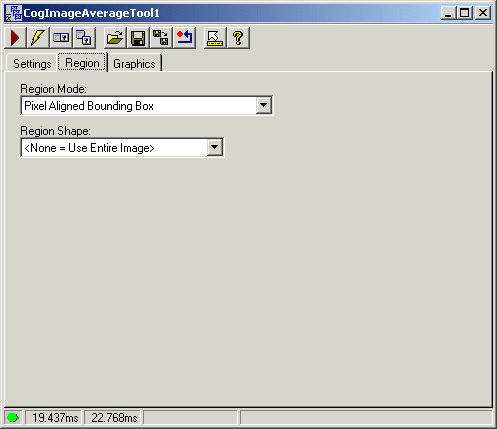The width and height of the screenshot is (497, 429).
Task: Click the green run status indicator
Action: (x=13, y=417)
